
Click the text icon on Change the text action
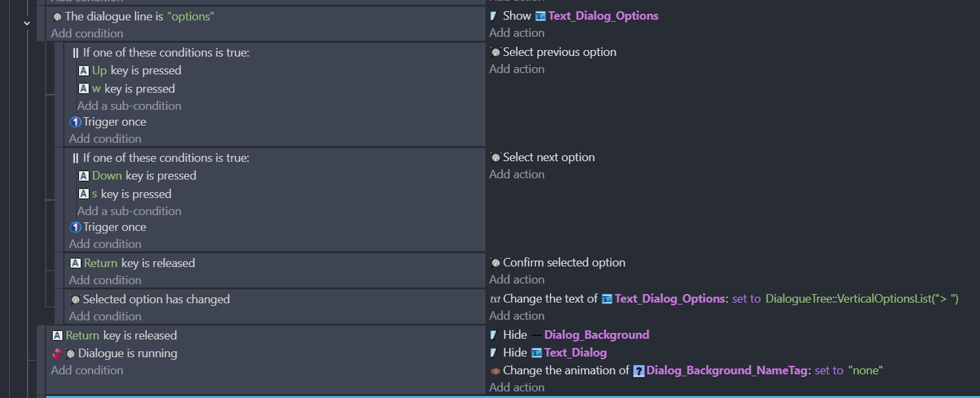[495, 299]
